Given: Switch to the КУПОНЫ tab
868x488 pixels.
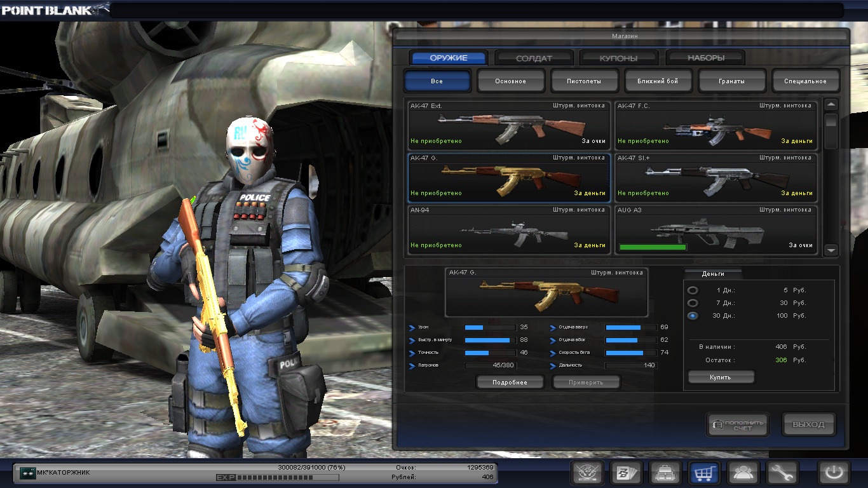Looking at the screenshot, I should tap(619, 58).
